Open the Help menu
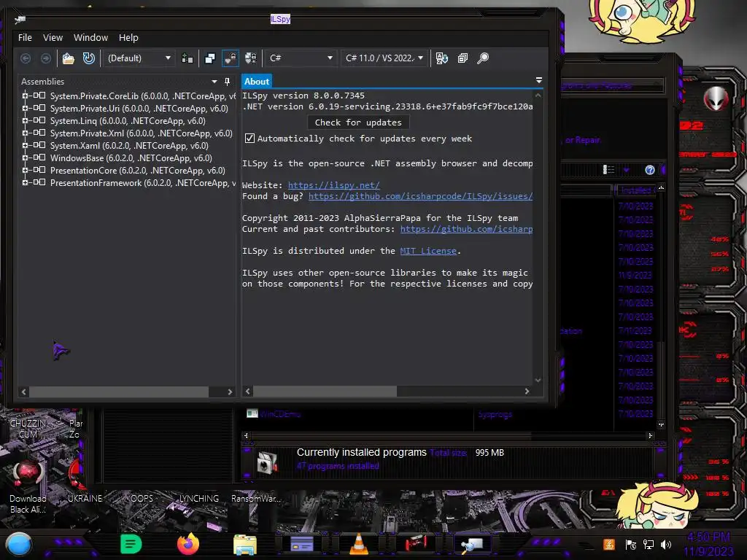747x560 pixels. pos(128,38)
